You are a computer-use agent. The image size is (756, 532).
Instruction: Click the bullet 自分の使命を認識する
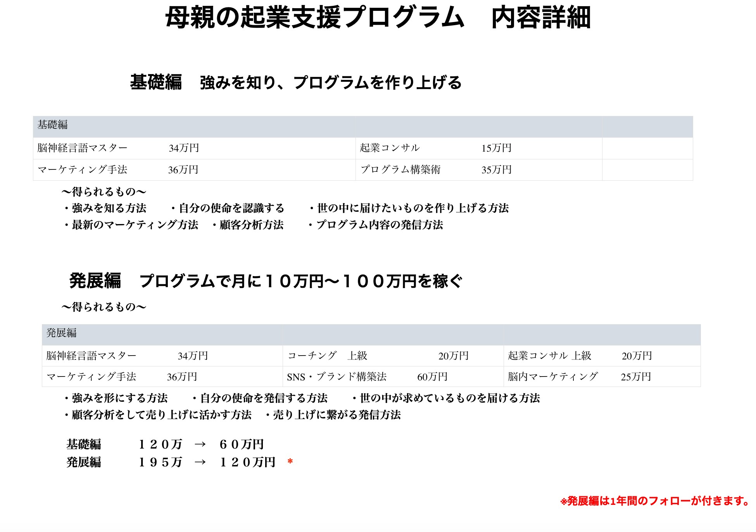pos(227,208)
